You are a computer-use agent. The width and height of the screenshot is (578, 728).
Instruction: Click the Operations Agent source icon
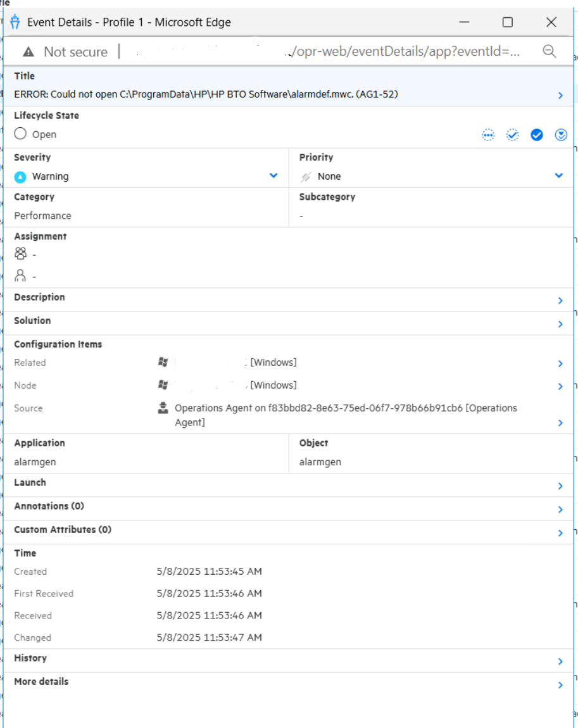(163, 408)
